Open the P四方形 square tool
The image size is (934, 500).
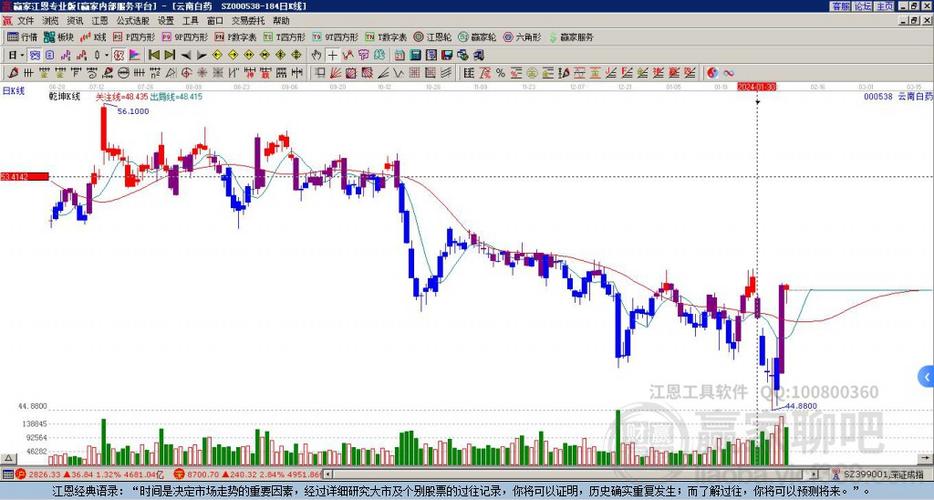pyautogui.click(x=133, y=37)
